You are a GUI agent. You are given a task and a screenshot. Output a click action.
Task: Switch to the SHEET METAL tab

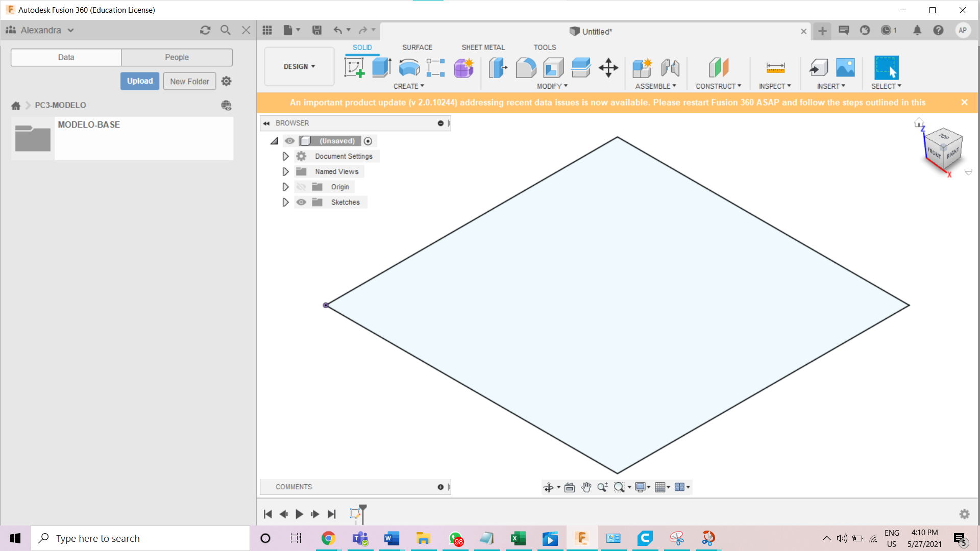[483, 47]
